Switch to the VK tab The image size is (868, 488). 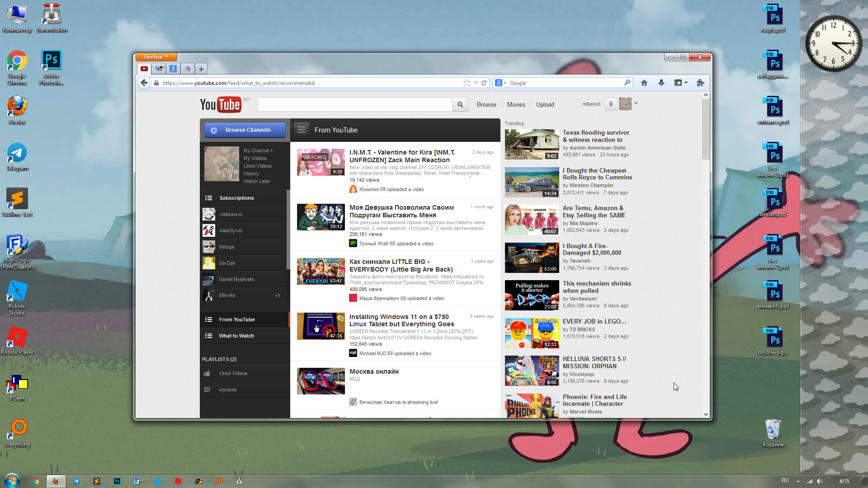(159, 69)
